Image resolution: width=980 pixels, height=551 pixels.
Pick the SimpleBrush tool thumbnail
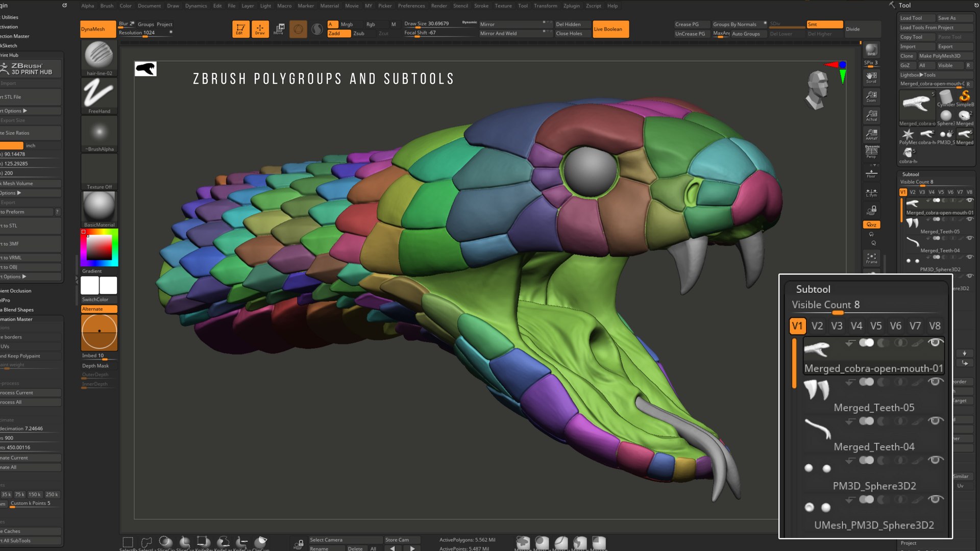point(965,97)
